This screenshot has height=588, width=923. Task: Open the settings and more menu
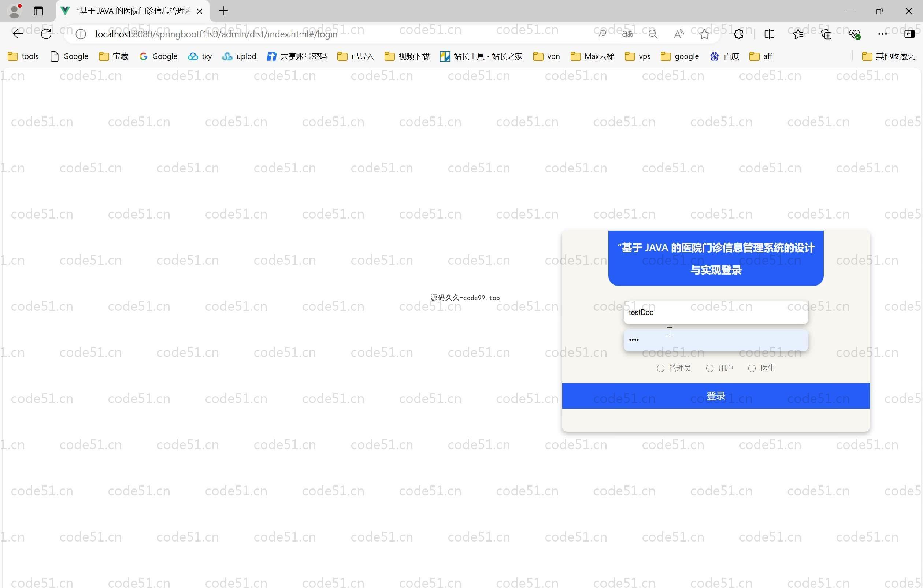click(x=882, y=34)
